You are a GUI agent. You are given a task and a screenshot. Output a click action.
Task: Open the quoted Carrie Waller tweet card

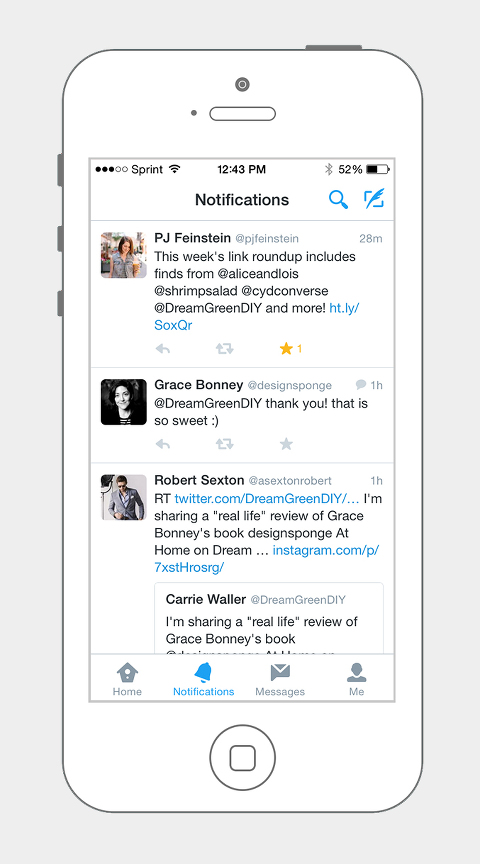pyautogui.click(x=269, y=618)
